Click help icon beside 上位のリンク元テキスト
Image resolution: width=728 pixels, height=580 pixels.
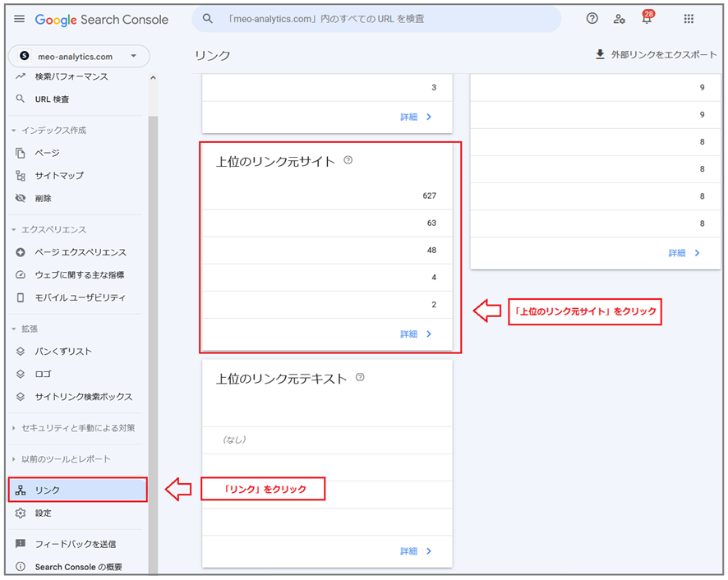[360, 377]
